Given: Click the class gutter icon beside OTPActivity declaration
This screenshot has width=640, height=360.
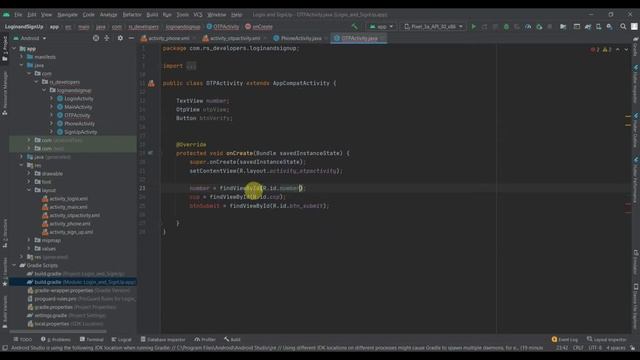Looking at the screenshot, I should [x=151, y=83].
